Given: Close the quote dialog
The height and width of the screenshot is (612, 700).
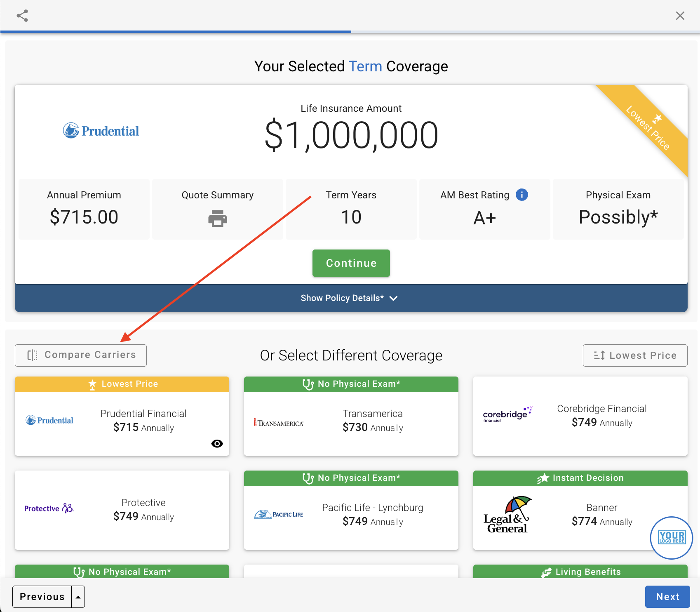Looking at the screenshot, I should pos(680,16).
